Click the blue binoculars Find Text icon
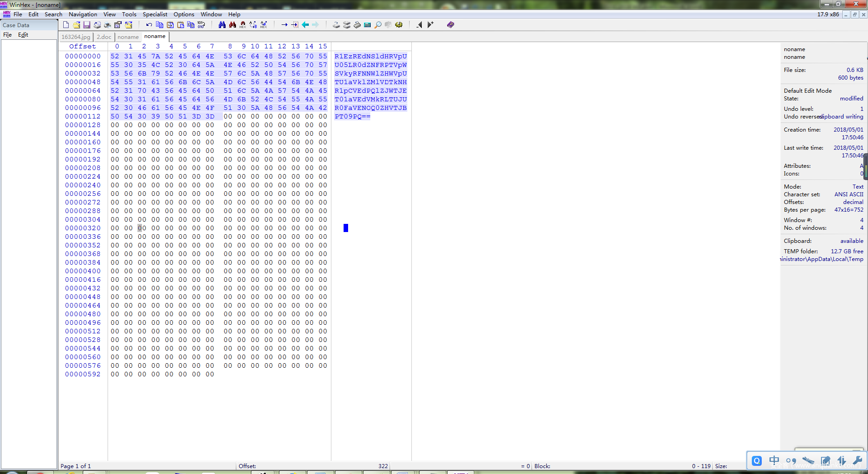This screenshot has width=868, height=474. click(222, 25)
